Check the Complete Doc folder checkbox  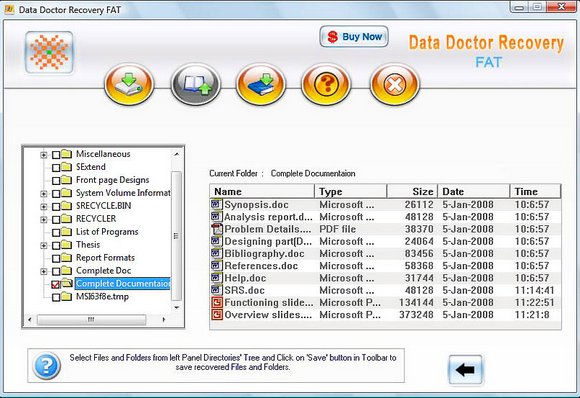(x=56, y=271)
